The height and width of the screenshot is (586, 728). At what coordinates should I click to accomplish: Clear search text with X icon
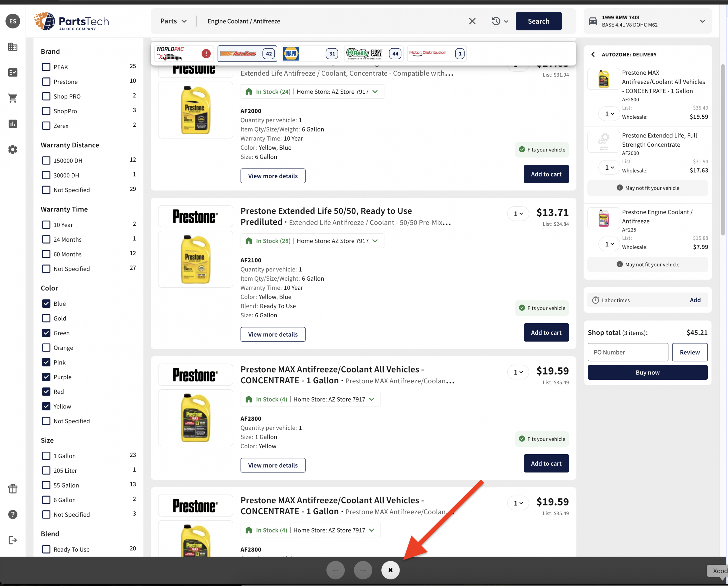tap(472, 21)
